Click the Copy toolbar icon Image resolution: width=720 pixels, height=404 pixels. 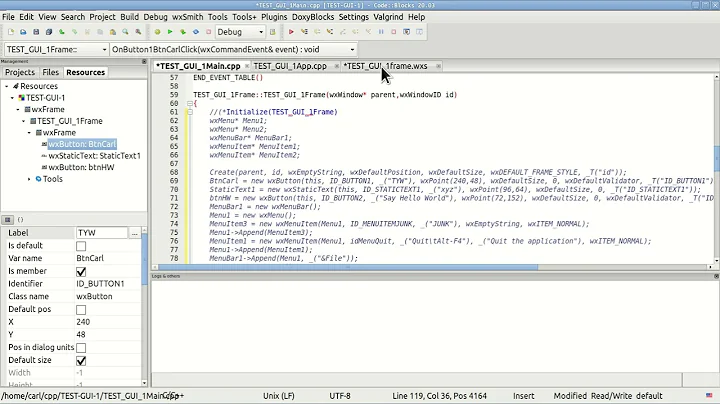100,32
